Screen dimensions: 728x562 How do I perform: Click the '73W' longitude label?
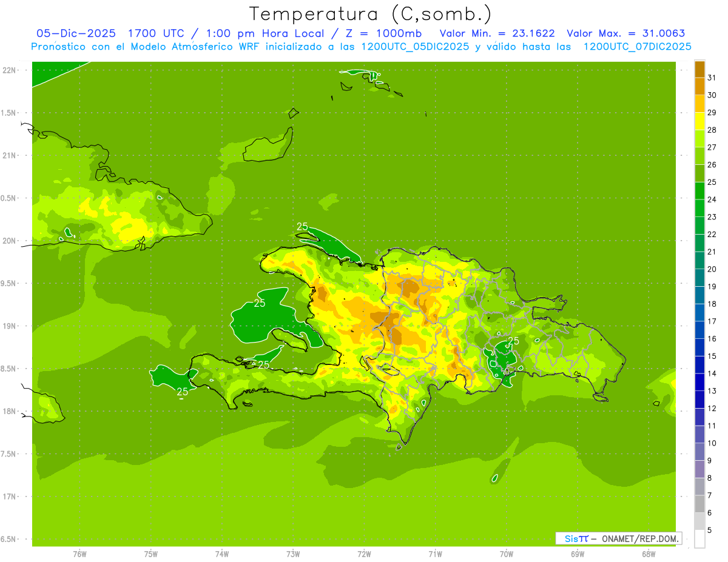[293, 554]
